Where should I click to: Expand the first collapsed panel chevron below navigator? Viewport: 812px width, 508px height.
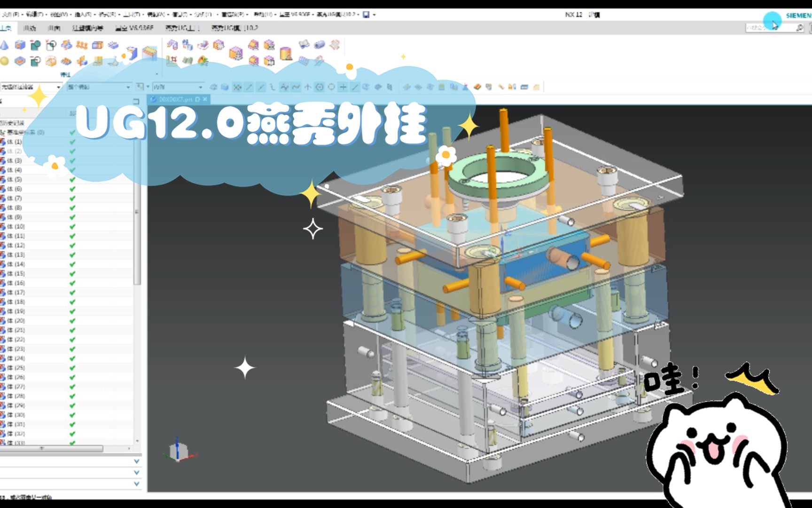click(137, 461)
